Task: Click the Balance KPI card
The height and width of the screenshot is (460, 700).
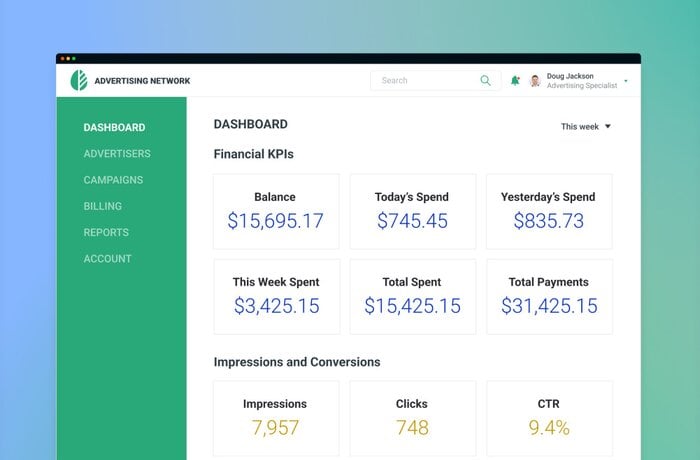Action: 276,211
